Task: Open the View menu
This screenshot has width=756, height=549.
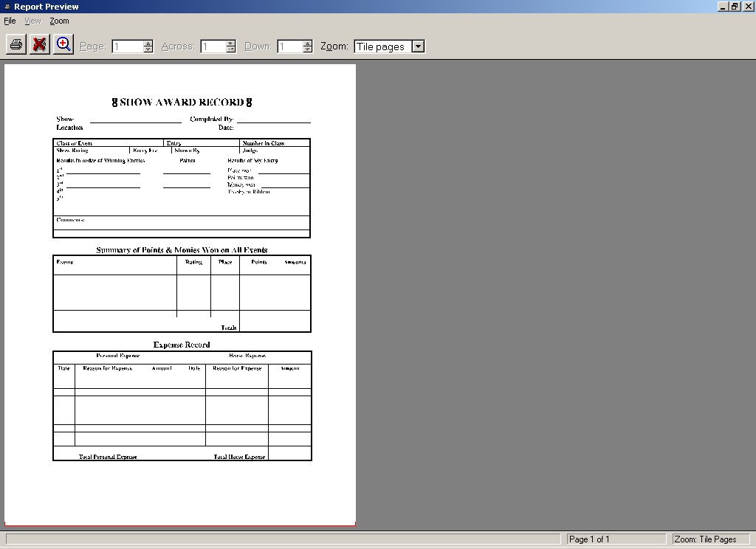Action: (x=32, y=21)
